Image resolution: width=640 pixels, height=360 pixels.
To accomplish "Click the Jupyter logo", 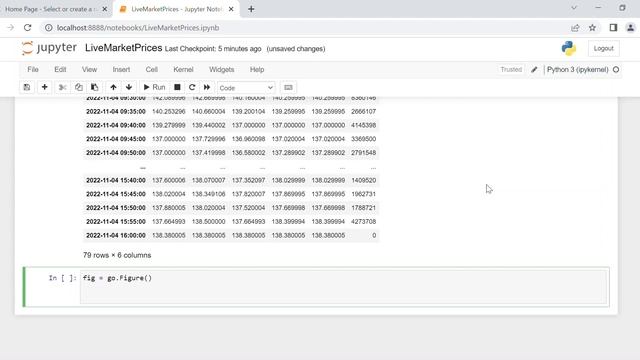I will click(x=49, y=48).
